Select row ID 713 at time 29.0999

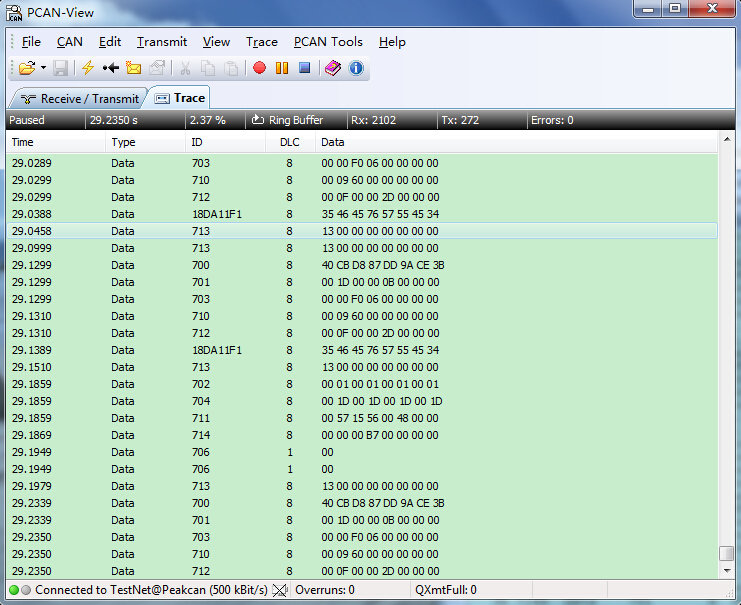(362, 248)
